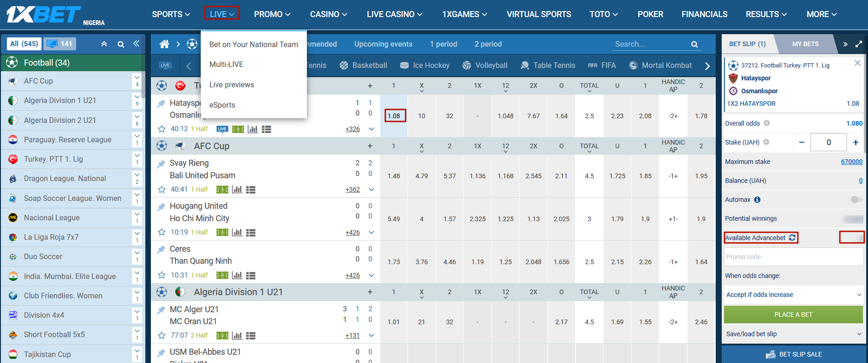This screenshot has width=868, height=363.
Task: Click the Bet Slip Sale icon
Action: pyautogui.click(x=771, y=354)
